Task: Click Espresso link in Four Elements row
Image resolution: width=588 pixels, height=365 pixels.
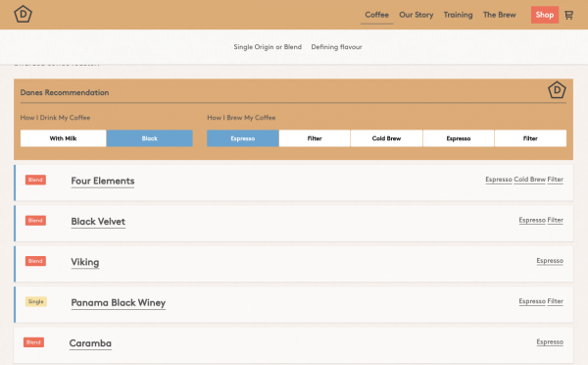Action: 499,180
